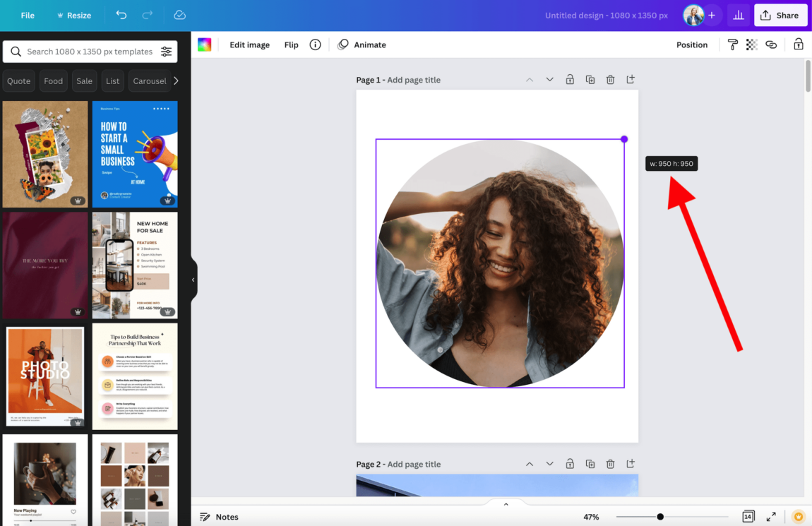
Task: Add a new page via the add-page icon
Action: coord(630,79)
